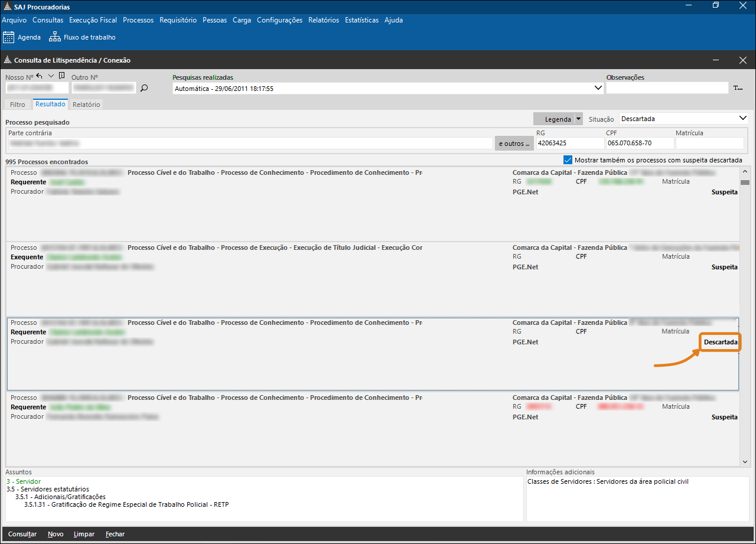Image resolution: width=756 pixels, height=544 pixels.
Task: Click the Legenda button
Action: pyautogui.click(x=554, y=119)
